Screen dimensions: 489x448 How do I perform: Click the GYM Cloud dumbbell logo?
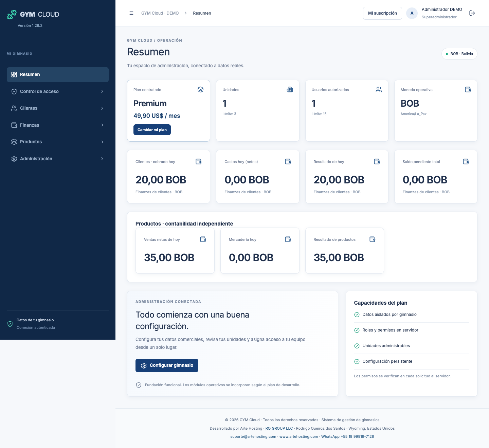click(x=12, y=15)
